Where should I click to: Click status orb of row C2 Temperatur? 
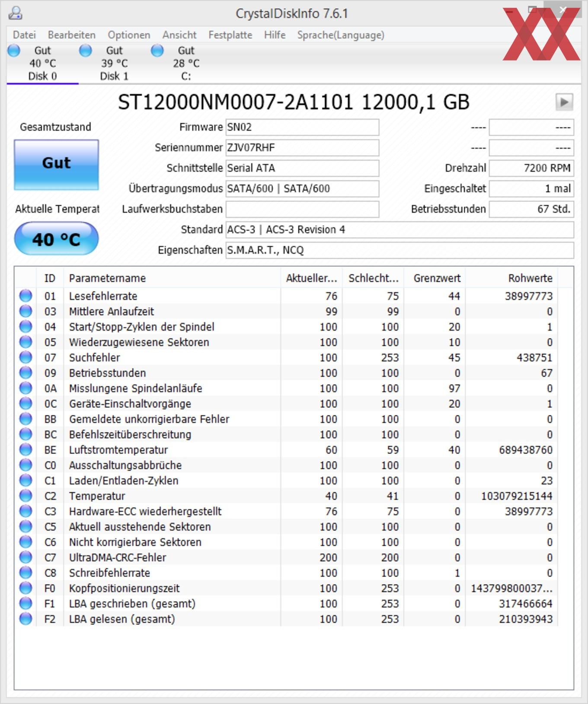click(26, 496)
